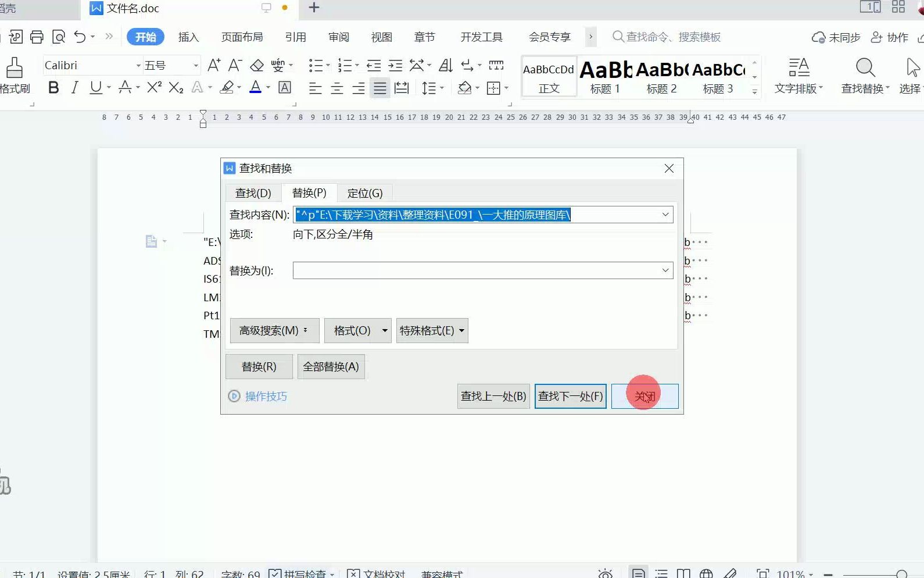Toggle underline formatting

point(96,88)
